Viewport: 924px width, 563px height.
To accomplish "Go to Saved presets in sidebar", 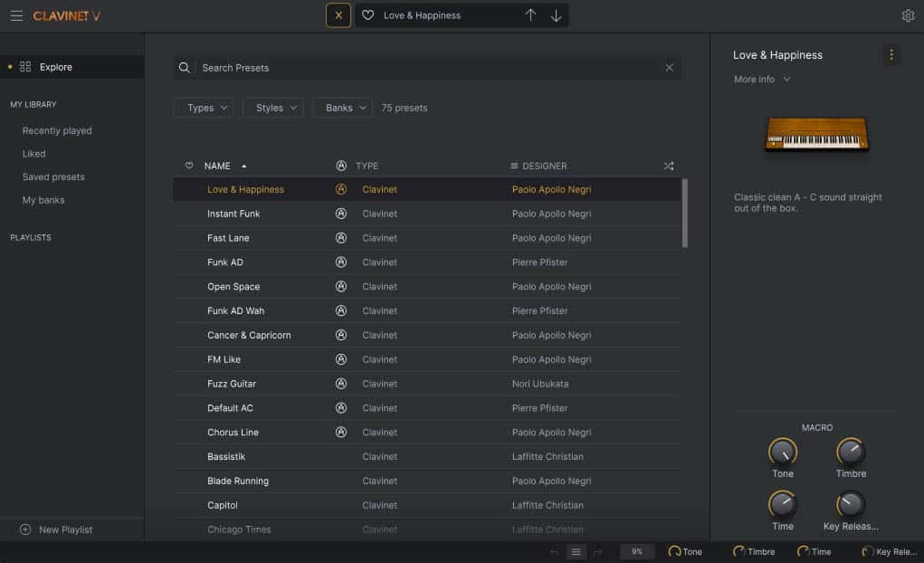I will tap(53, 177).
